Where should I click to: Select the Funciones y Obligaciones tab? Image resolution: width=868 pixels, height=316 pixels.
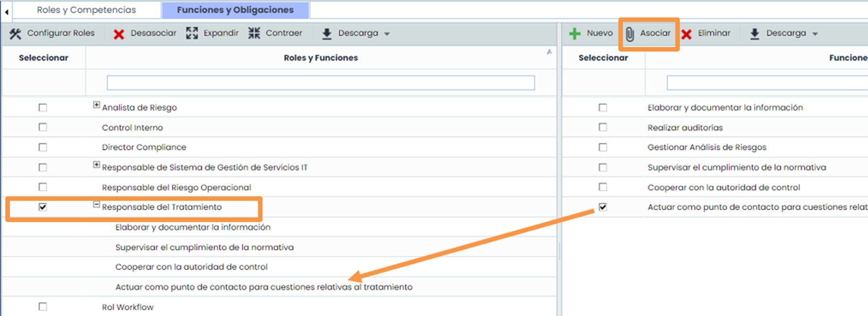(235, 10)
